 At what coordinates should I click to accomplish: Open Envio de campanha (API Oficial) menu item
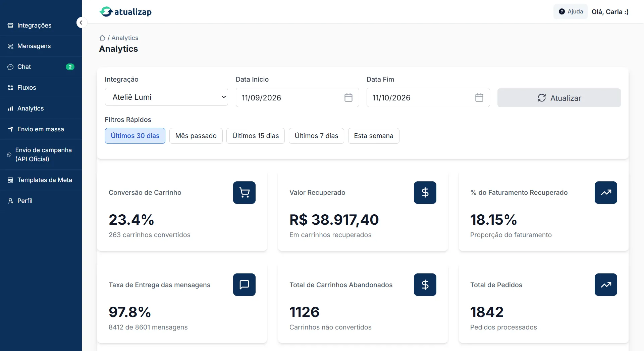click(x=41, y=155)
